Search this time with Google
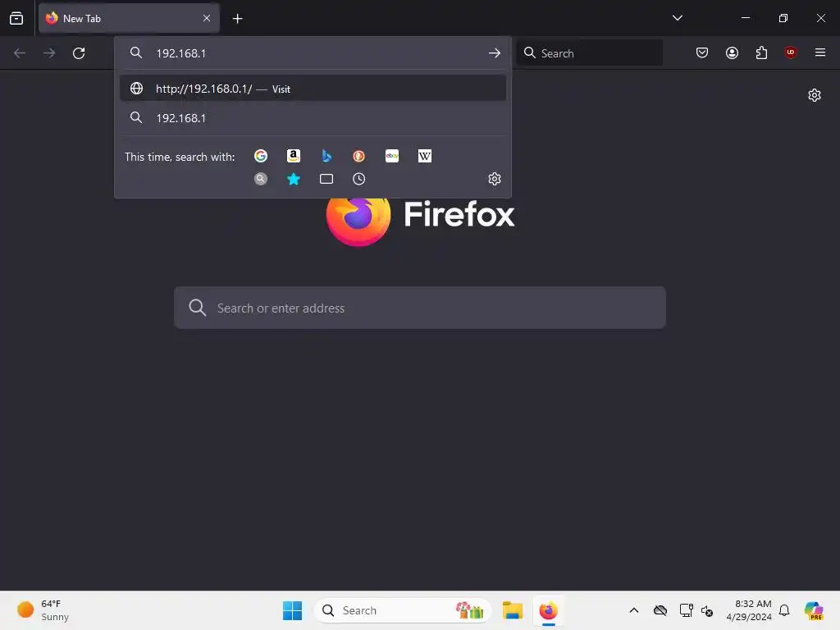Viewport: 840px width, 630px height. click(x=261, y=156)
